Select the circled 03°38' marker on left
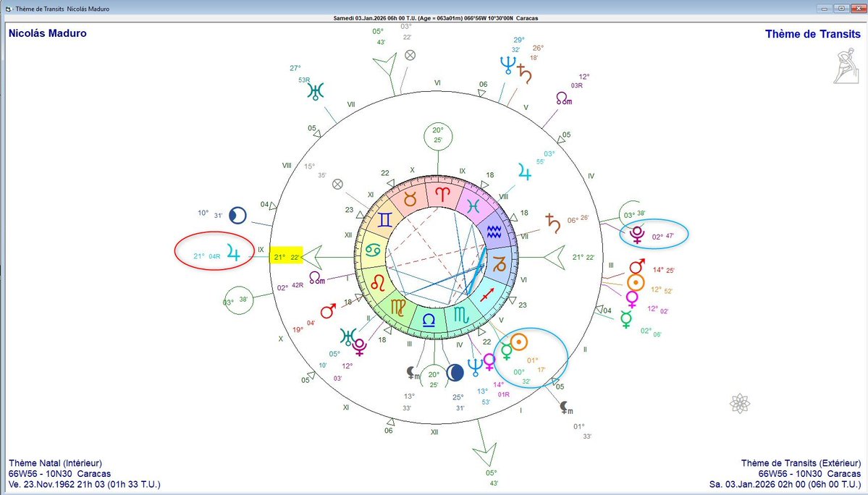Viewport: 868px width, 495px height. [x=239, y=301]
